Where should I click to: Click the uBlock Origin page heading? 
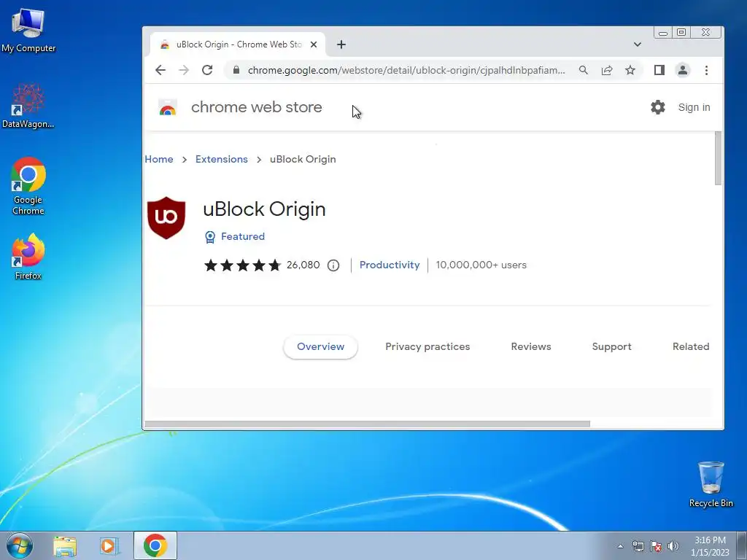pos(264,209)
